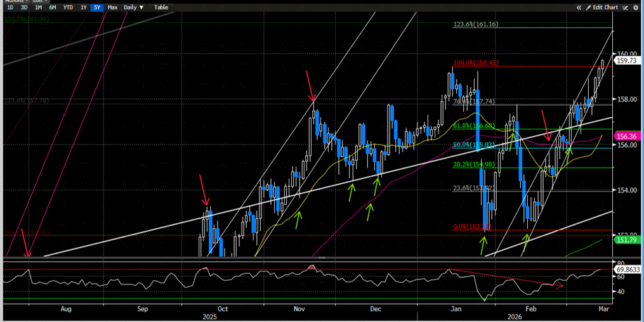Click the double-chevron collapse toolbar icon

pos(579,7)
